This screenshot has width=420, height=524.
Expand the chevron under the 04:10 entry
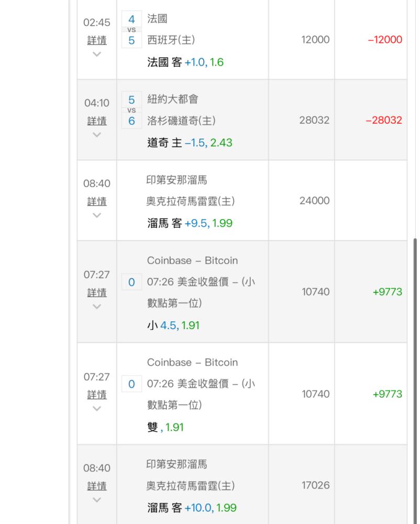[97, 135]
